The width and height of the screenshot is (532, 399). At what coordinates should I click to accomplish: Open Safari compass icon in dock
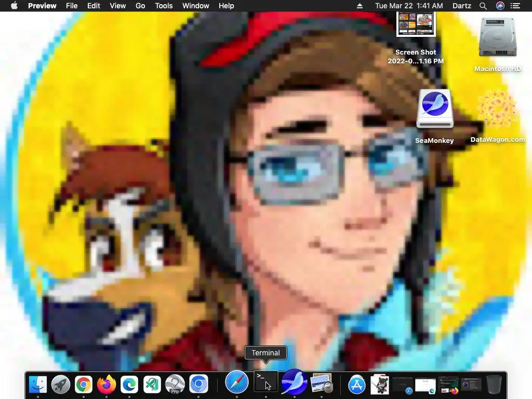pos(237,382)
